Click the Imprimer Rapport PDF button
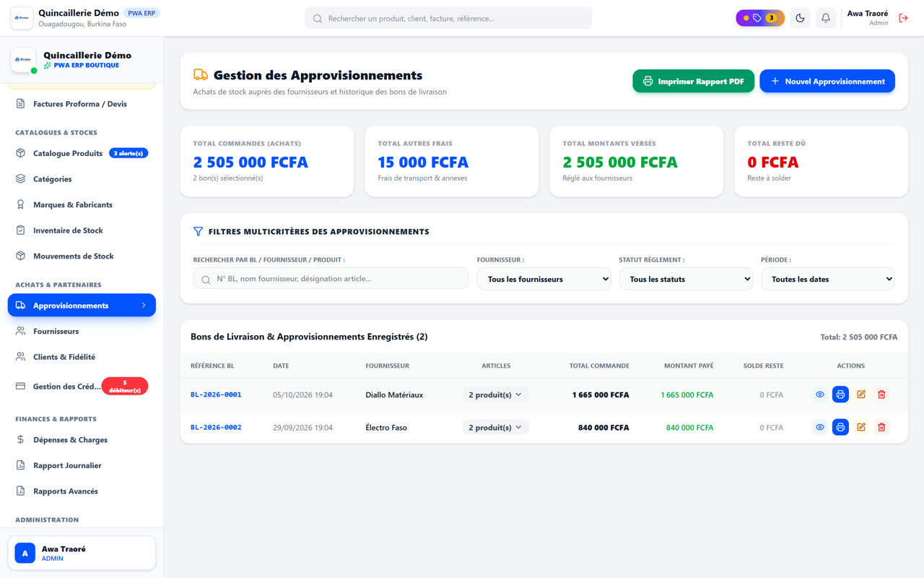The height and width of the screenshot is (578, 924). (694, 81)
